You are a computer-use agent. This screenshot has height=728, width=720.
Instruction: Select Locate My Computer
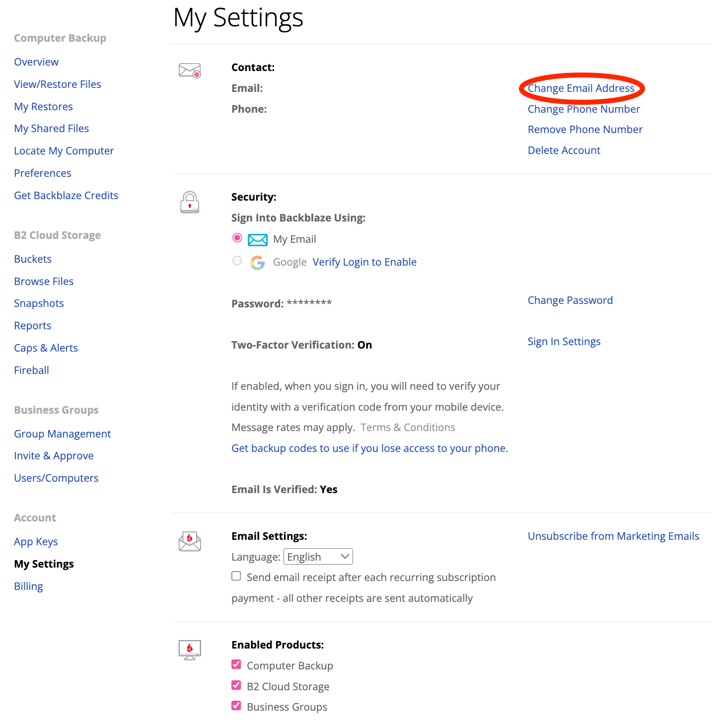(64, 151)
